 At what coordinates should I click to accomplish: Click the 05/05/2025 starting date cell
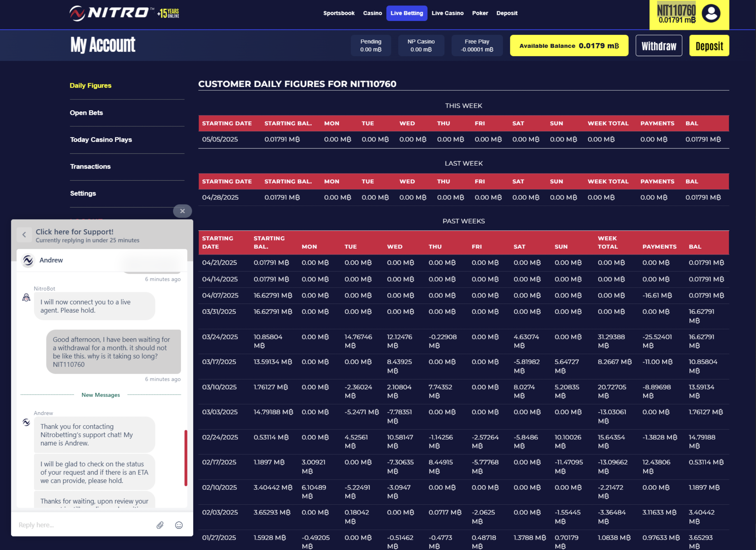click(x=220, y=139)
